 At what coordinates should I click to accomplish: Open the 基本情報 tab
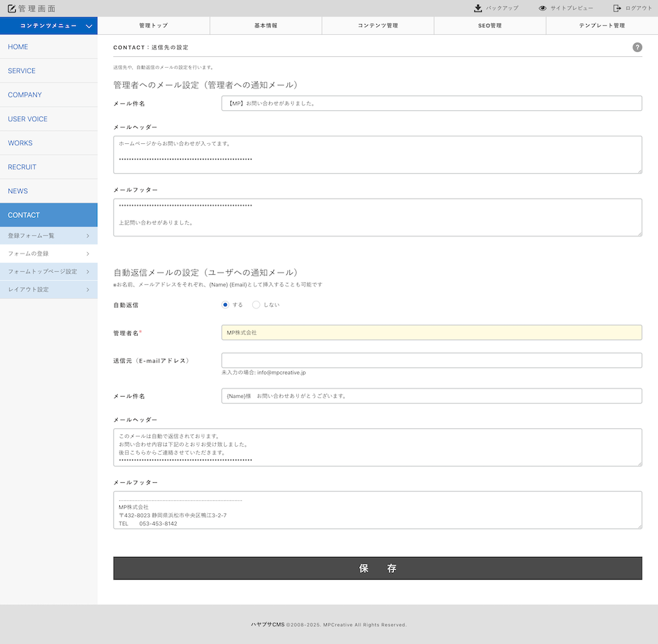(265, 25)
